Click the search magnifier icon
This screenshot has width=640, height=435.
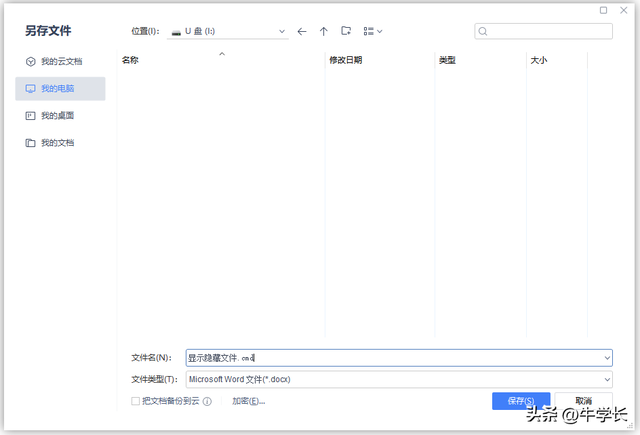[484, 32]
